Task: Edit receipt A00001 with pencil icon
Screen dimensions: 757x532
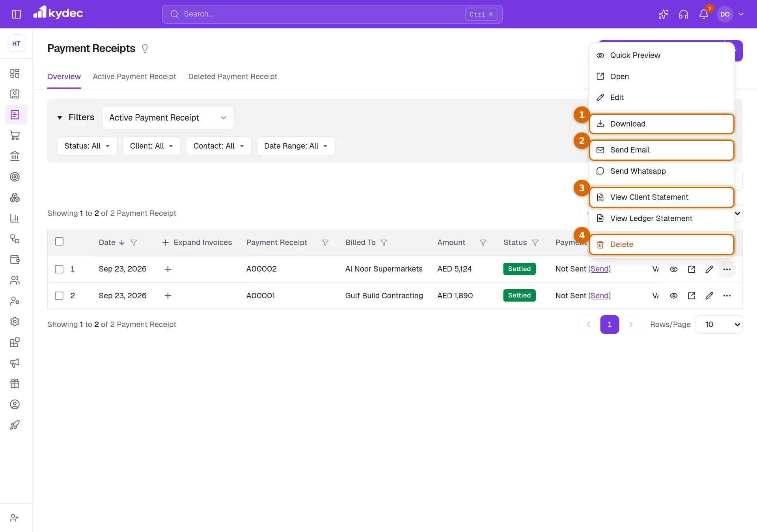Action: [x=709, y=296]
